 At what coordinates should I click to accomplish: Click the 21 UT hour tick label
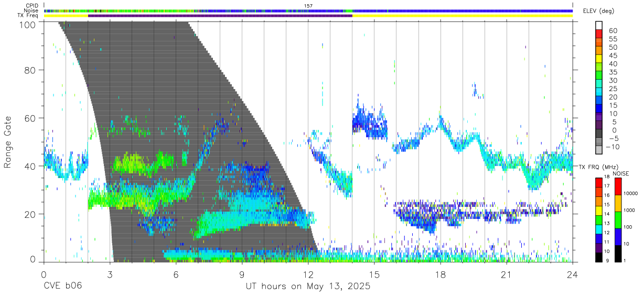(x=507, y=274)
